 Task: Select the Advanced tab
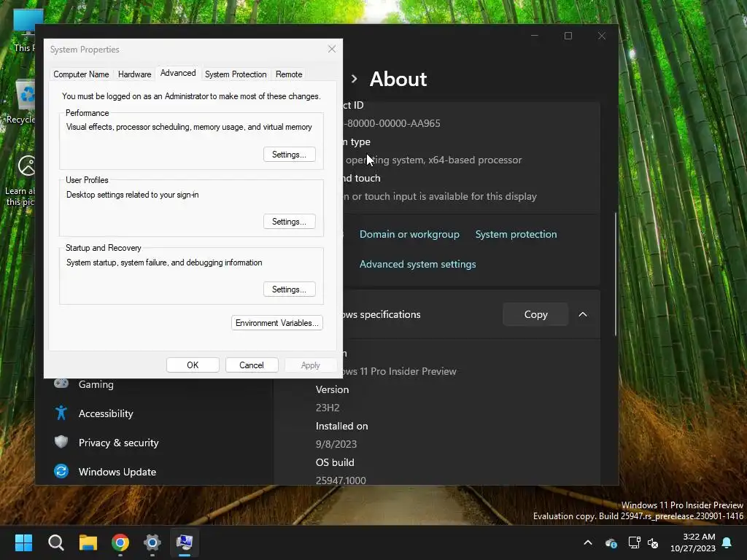(x=178, y=73)
